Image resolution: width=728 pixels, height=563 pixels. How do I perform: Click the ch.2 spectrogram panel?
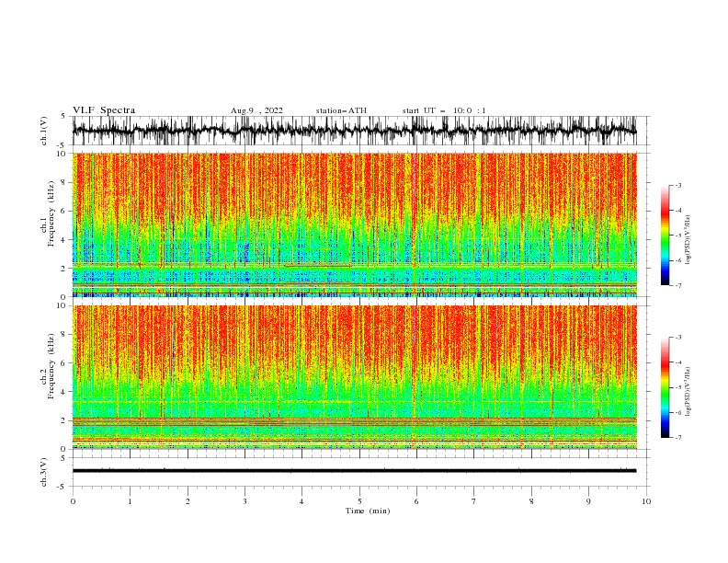point(355,377)
